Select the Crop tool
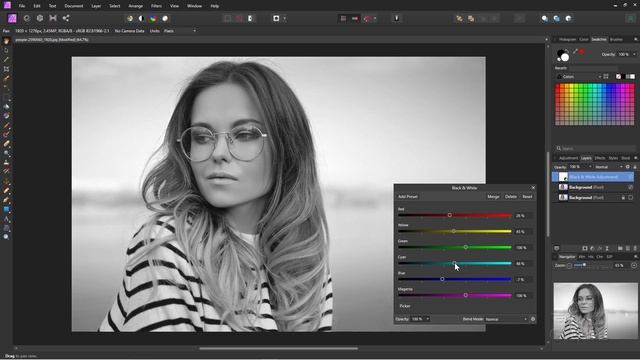Image resolution: width=640 pixels, height=360 pixels. tap(6, 69)
